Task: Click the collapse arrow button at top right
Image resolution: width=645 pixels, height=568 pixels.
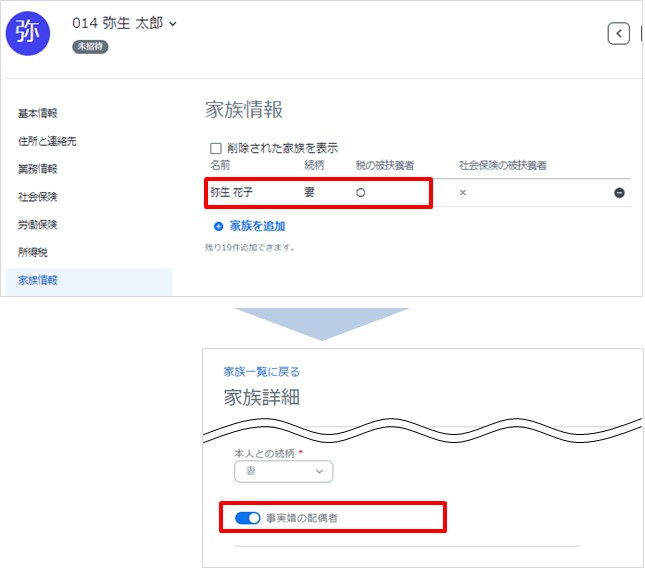Action: point(619,34)
